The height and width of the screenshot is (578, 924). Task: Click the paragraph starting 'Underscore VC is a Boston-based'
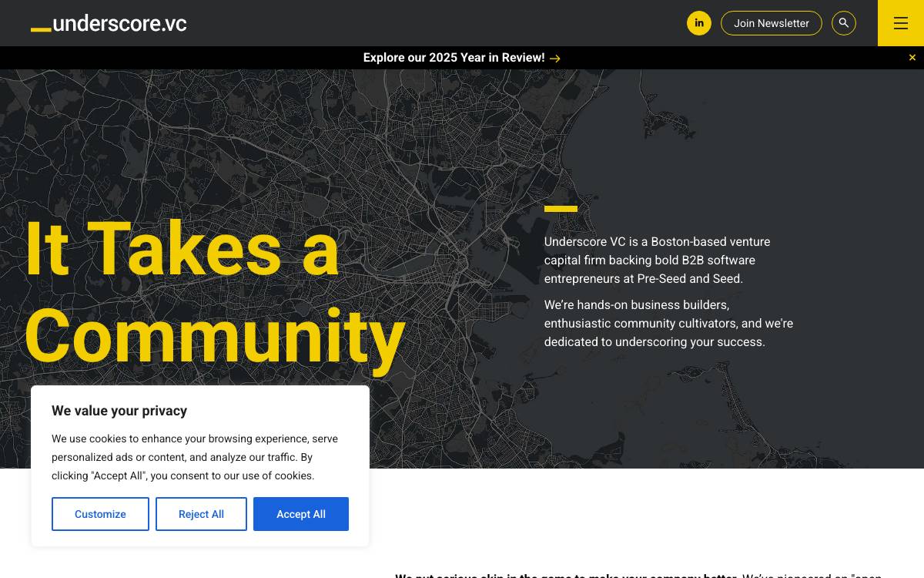point(658,260)
